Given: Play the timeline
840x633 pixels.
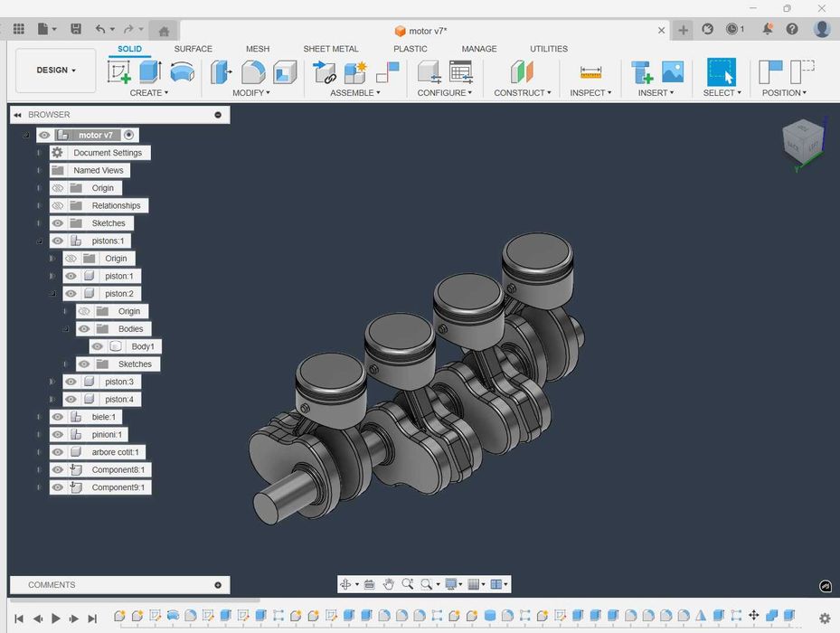Looking at the screenshot, I should [56, 619].
